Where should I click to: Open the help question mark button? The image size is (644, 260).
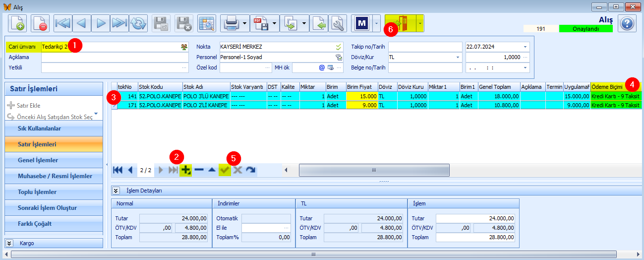coord(627,23)
